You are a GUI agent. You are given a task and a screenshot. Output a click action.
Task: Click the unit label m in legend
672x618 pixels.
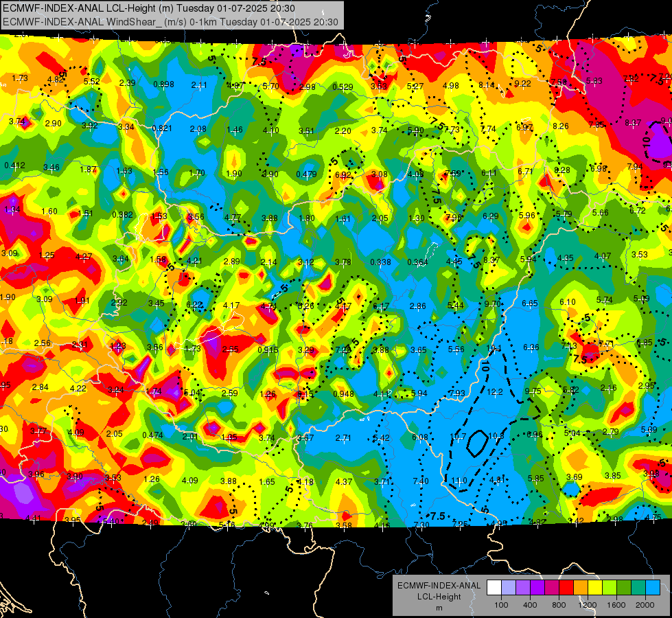(x=439, y=608)
